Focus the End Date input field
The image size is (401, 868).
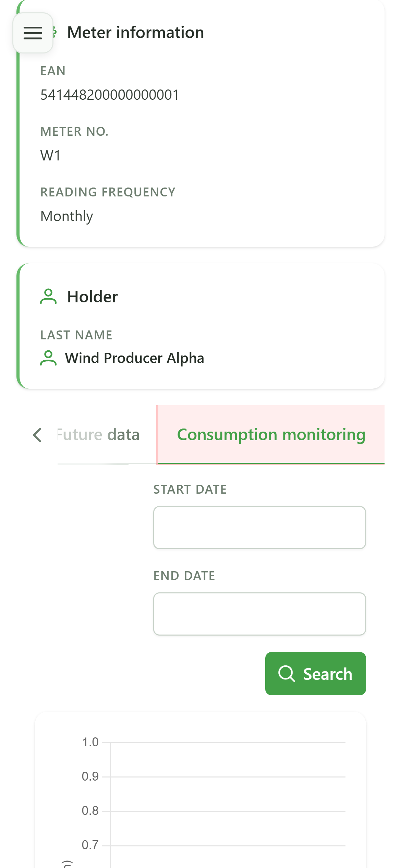(x=259, y=614)
